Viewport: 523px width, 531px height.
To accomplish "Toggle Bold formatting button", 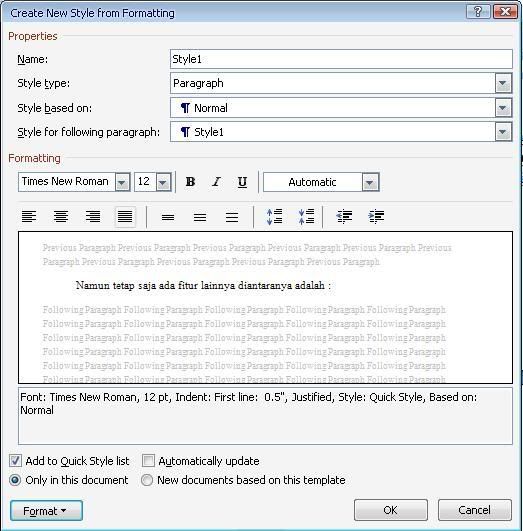I will coord(190,182).
